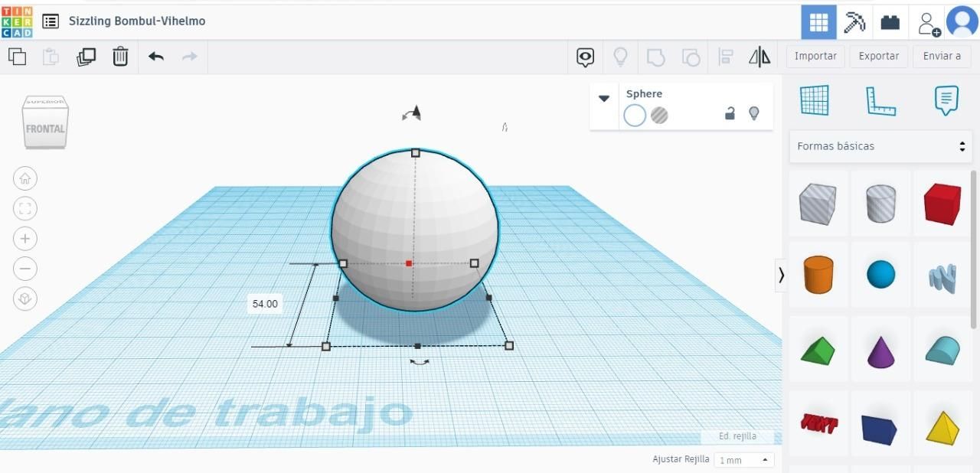The image size is (980, 473).
Task: Select the striped Cylinder hole shape
Action: [880, 204]
